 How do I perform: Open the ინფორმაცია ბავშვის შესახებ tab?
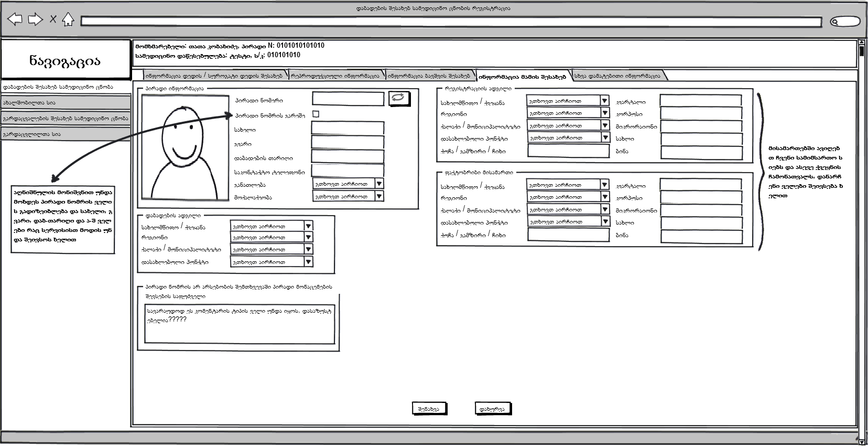tap(429, 76)
